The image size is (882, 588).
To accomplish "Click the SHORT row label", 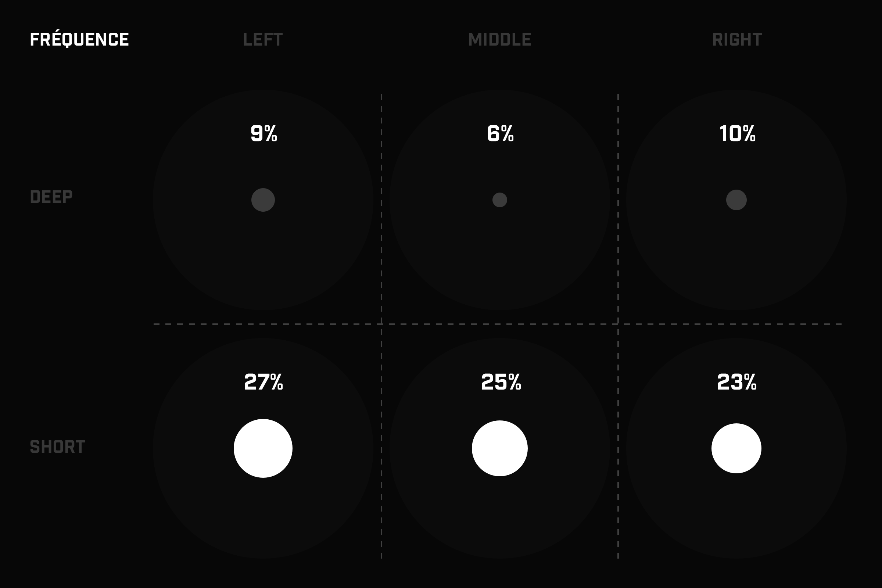I will [57, 447].
